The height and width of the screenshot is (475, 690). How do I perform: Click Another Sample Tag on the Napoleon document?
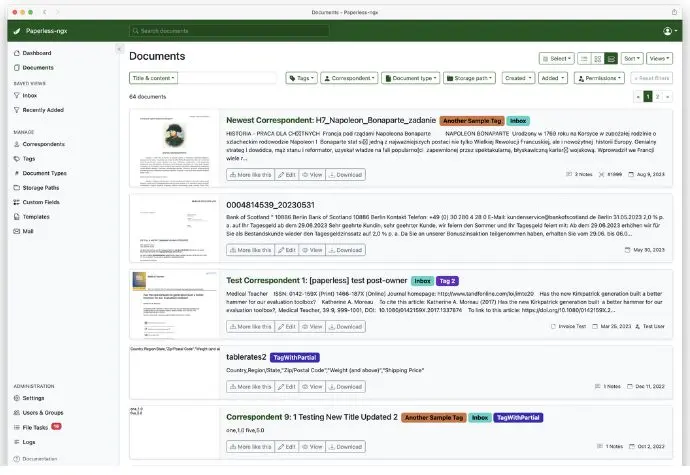point(472,121)
